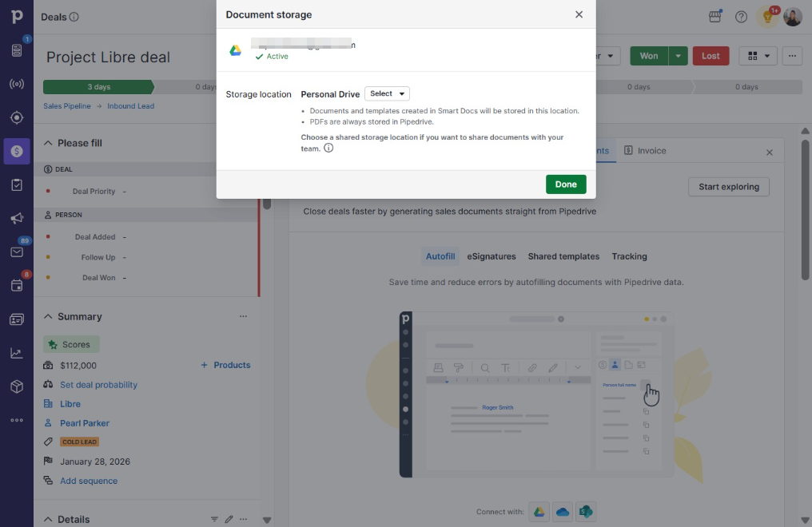The image size is (812, 527).
Task: Open Deals dollar icon in sidebar
Action: click(17, 151)
